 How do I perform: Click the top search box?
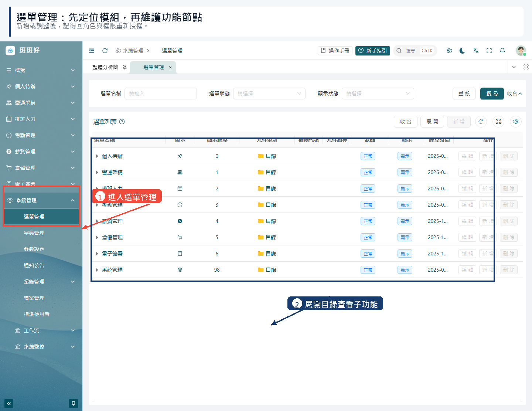pos(415,51)
